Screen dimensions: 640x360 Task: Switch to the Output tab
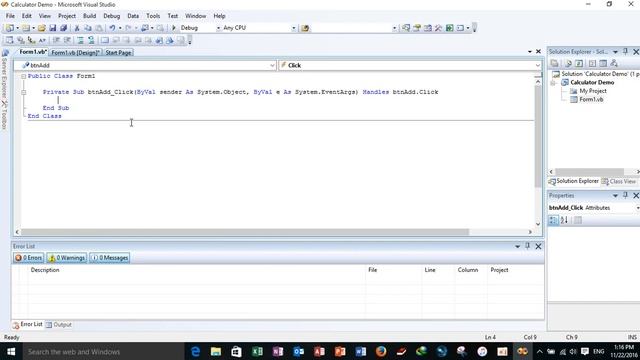click(59, 325)
